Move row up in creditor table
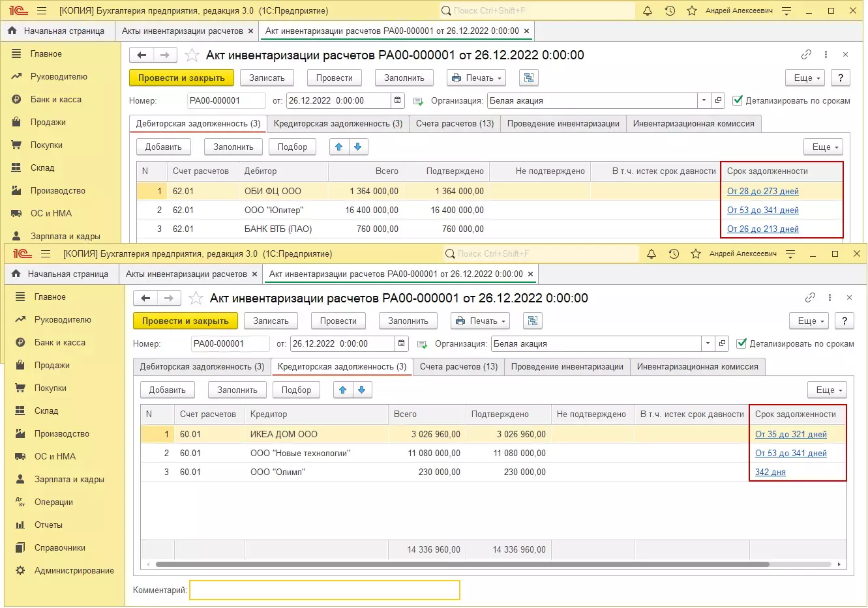 coord(342,390)
